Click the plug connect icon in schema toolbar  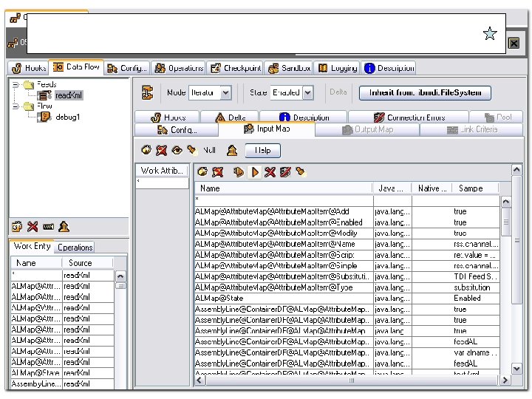[x=239, y=172]
